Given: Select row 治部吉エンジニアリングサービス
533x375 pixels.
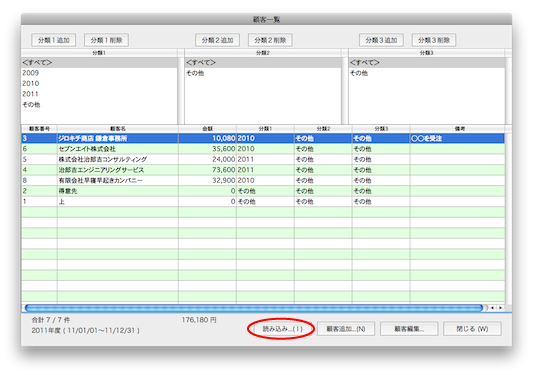Looking at the screenshot, I should 263,170.
